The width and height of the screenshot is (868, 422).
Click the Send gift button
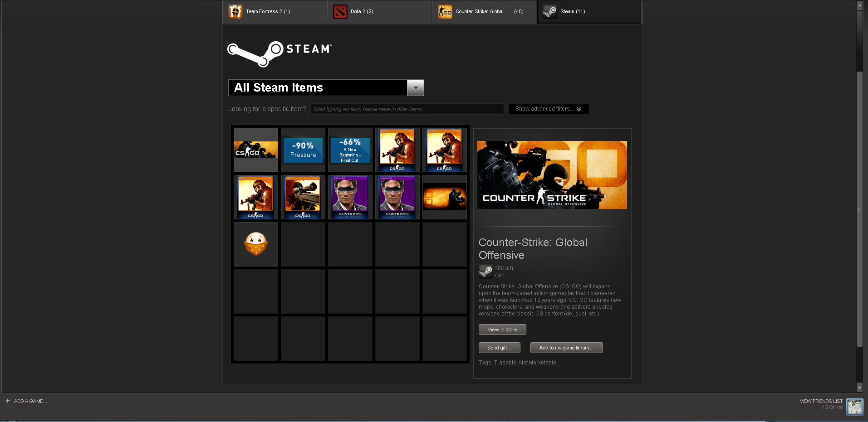pos(499,348)
